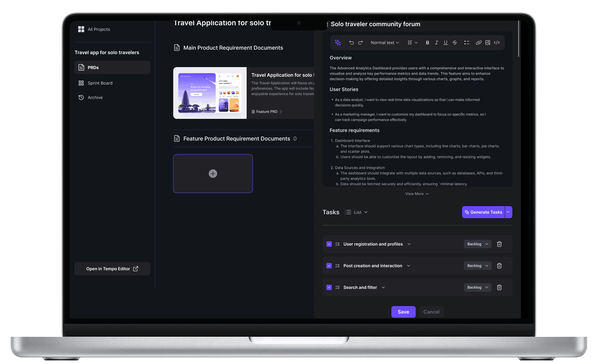598x364 pixels.
Task: Open Sprint Board in the sidebar
Action: (100, 83)
